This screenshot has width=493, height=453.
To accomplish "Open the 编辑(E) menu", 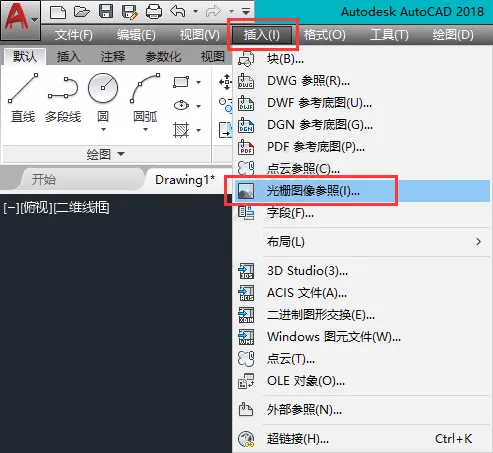I will 136,35.
